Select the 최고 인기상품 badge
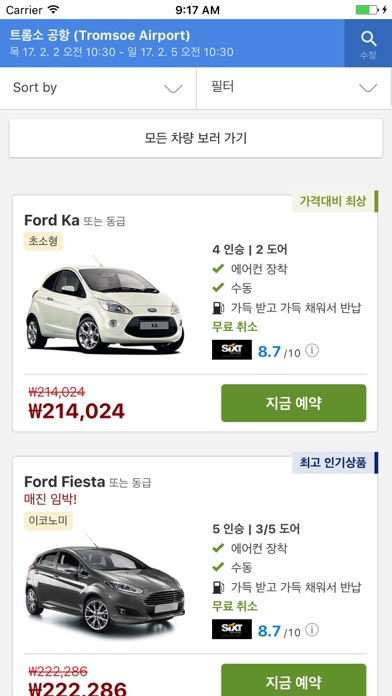 point(335,463)
